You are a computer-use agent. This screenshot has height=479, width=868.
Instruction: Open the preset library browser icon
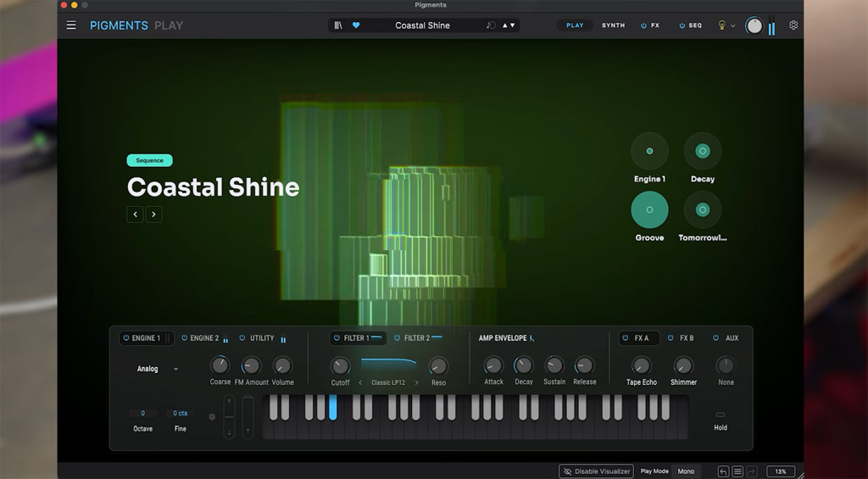(x=338, y=25)
